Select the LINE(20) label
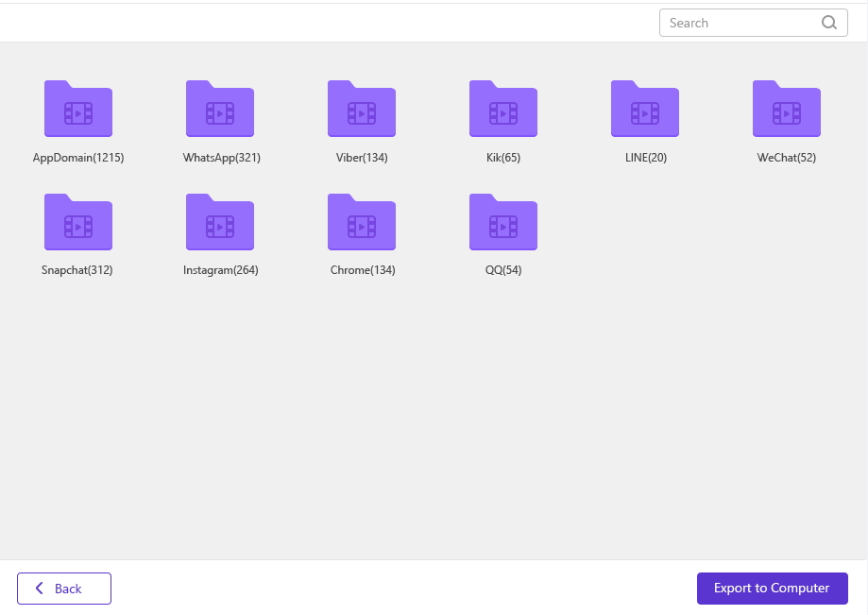This screenshot has width=868, height=615. [645, 158]
